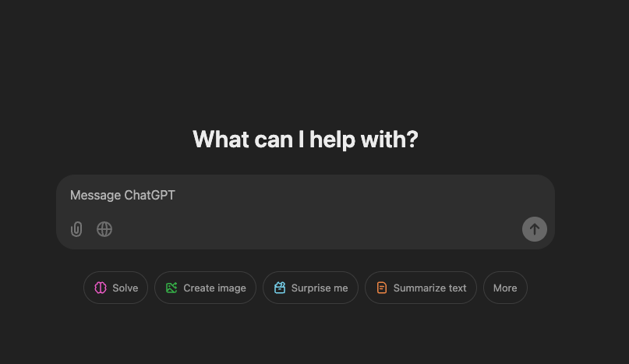Click the orange document icon on Summarize text
The width and height of the screenshot is (629, 364).
click(x=382, y=288)
